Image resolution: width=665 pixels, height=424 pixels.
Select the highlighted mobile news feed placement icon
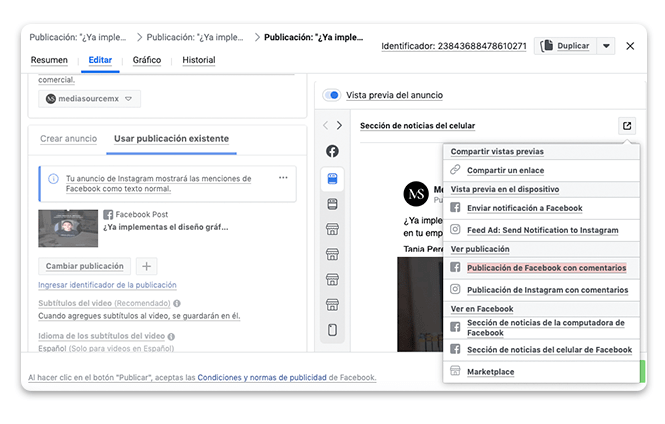[332, 178]
